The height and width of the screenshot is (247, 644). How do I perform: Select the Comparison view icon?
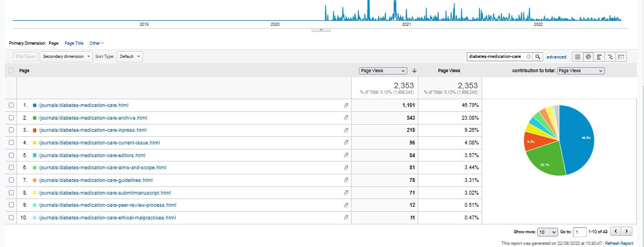[610, 57]
